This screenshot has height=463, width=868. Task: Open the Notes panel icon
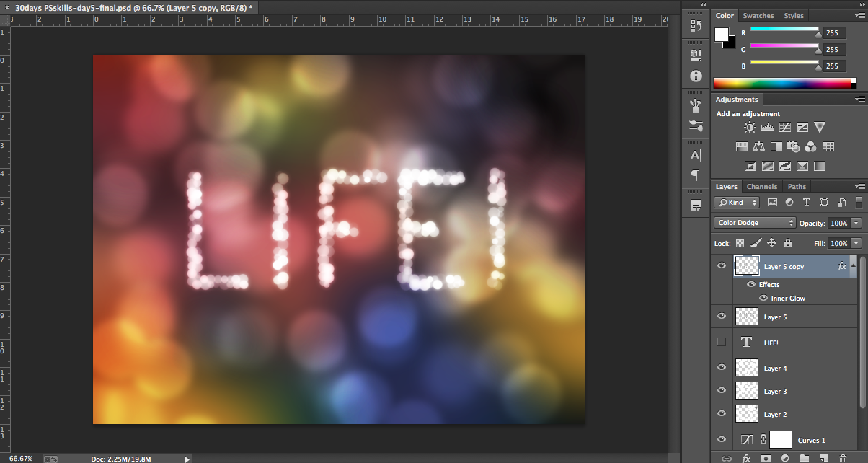696,206
